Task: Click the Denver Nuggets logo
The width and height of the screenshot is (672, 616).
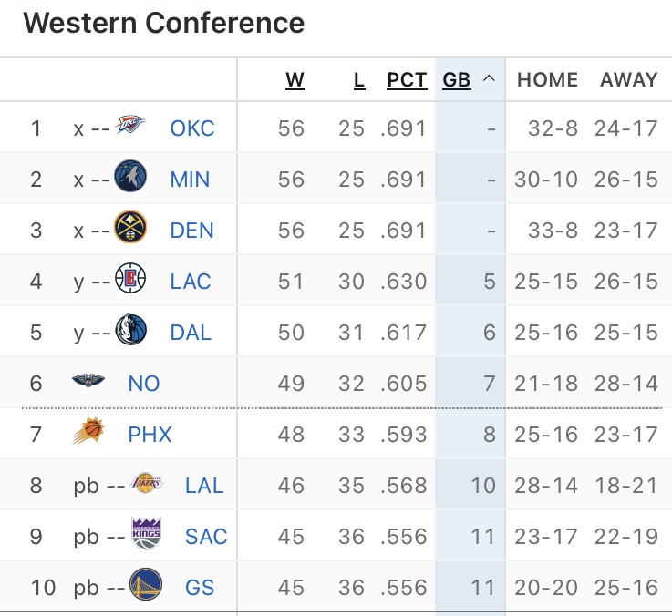Action: (131, 228)
